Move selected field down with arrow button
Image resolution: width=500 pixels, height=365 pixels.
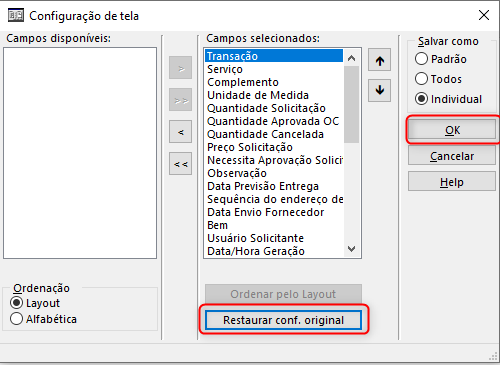379,90
